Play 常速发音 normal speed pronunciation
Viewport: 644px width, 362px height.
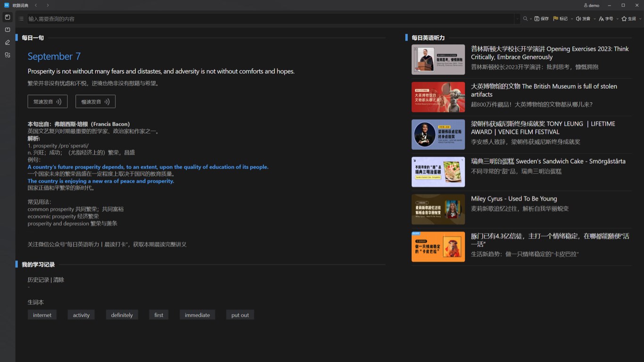coord(47,101)
